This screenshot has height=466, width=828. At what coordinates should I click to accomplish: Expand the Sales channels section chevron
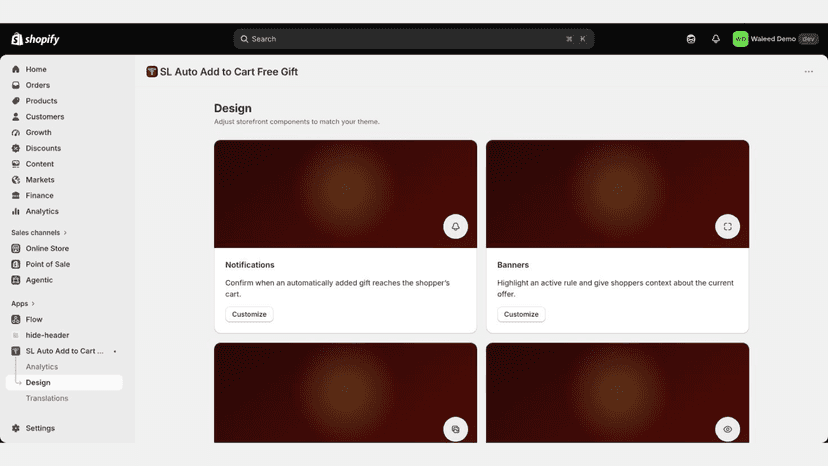(x=65, y=232)
